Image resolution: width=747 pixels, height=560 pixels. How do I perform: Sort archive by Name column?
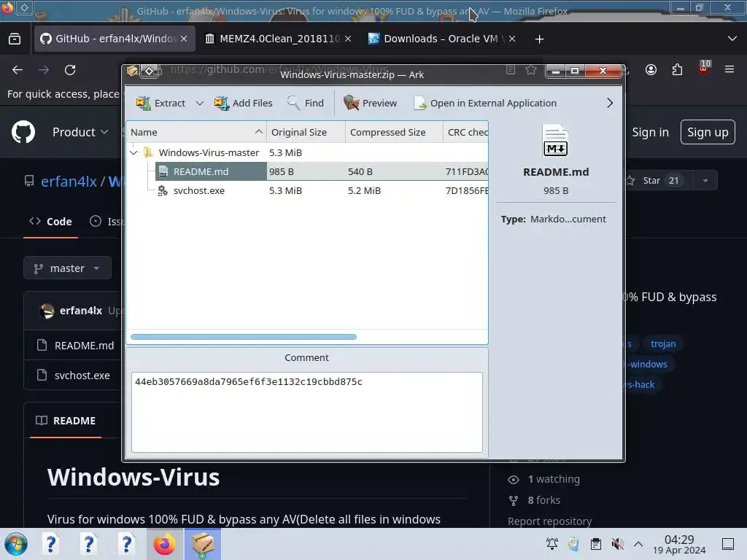point(196,133)
